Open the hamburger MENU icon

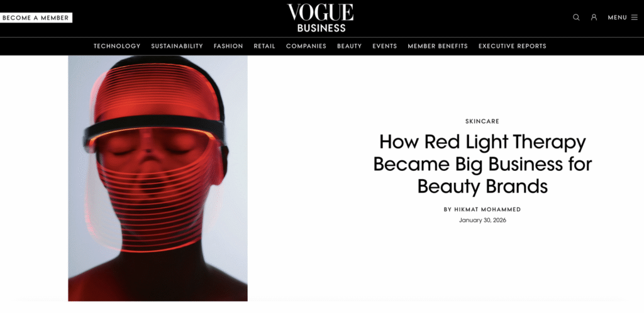[x=635, y=18]
